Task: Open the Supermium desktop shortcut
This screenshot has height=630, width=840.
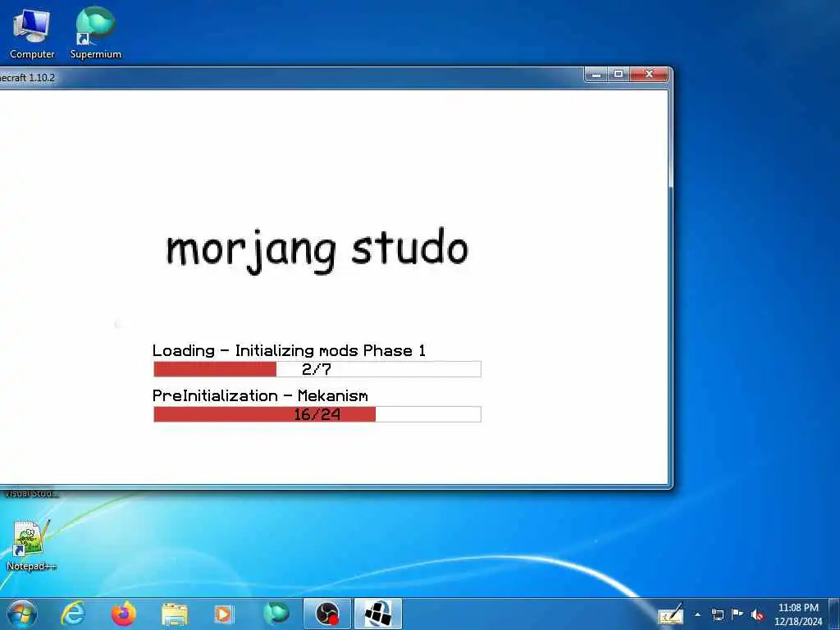Action: click(x=95, y=32)
